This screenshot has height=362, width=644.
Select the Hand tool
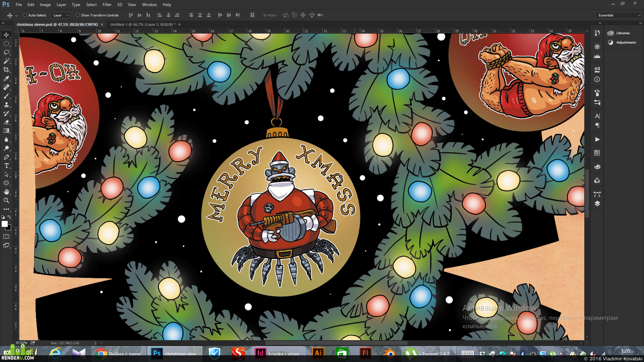(6, 192)
